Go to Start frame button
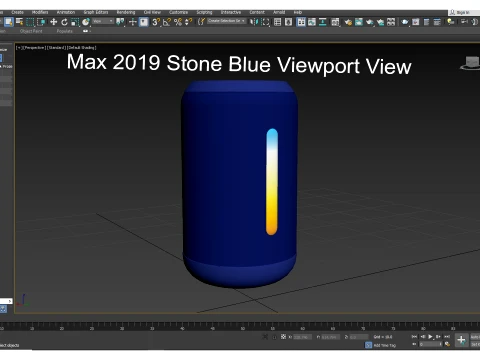Image resolution: width=480 pixels, height=360 pixels. (414, 337)
